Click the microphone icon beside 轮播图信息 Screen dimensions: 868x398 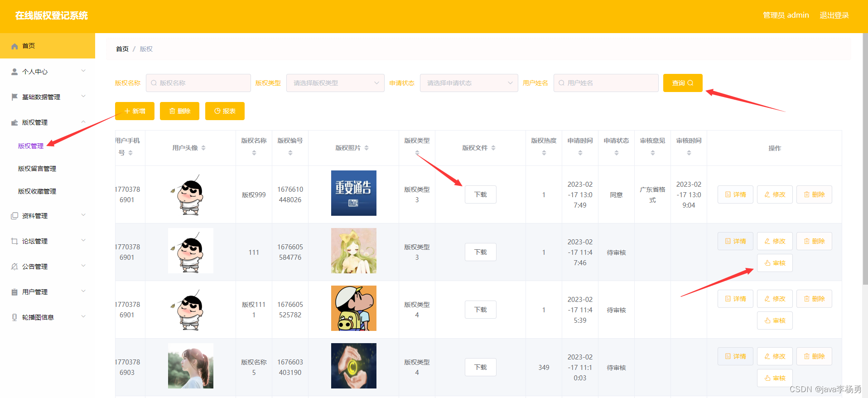(x=14, y=317)
